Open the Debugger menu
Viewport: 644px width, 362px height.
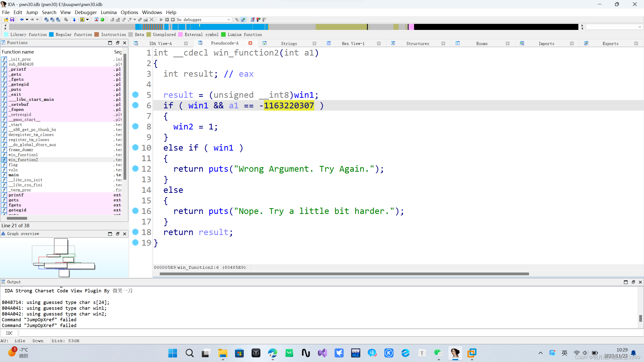tap(86, 12)
